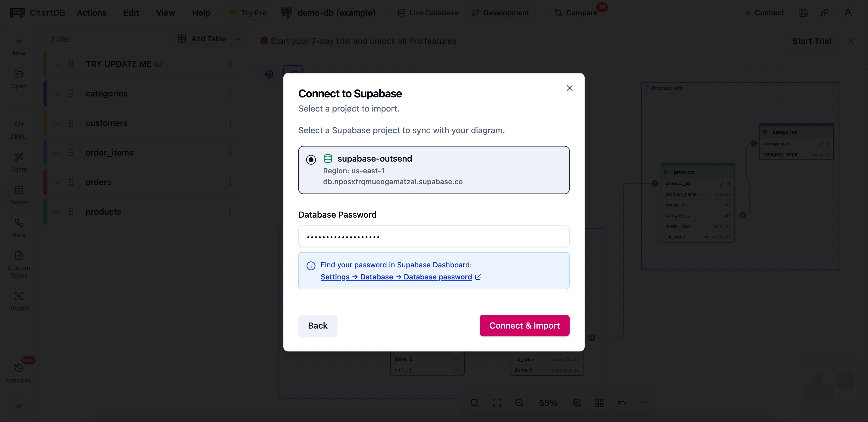Viewport: 868px width, 422px height.
Task: Open the Refs panel
Action: coord(18,226)
